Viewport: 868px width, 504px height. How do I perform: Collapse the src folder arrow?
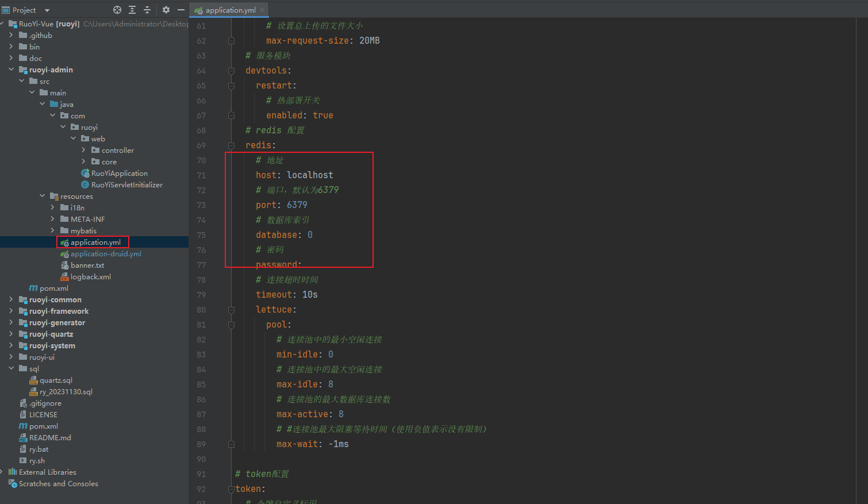click(x=21, y=81)
